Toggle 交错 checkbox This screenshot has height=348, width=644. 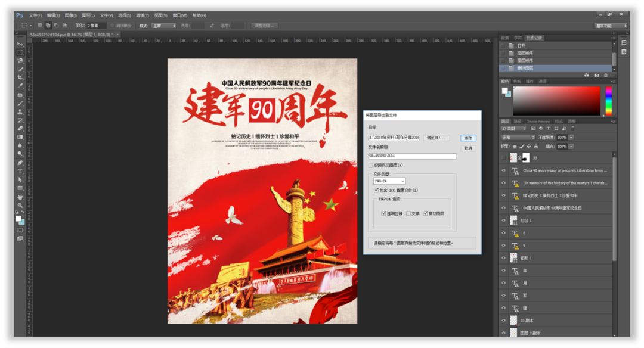(x=408, y=213)
